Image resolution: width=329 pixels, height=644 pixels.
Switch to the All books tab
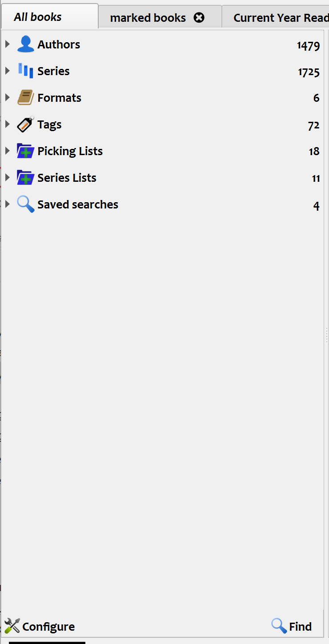38,17
